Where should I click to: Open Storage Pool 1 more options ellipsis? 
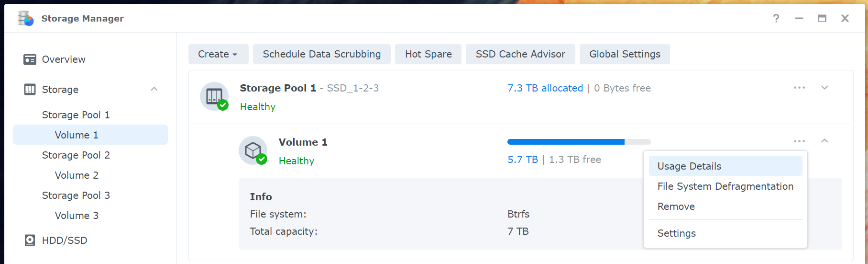coord(800,88)
